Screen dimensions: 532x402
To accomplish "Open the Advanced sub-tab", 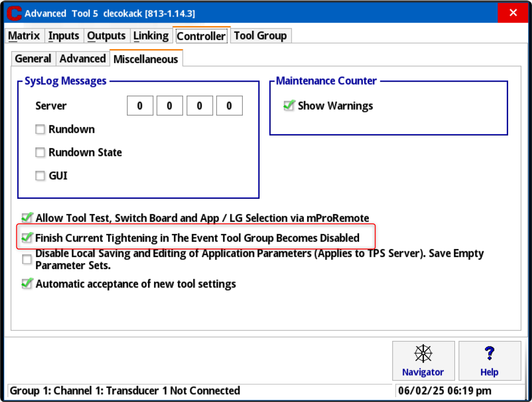I will tap(83, 59).
